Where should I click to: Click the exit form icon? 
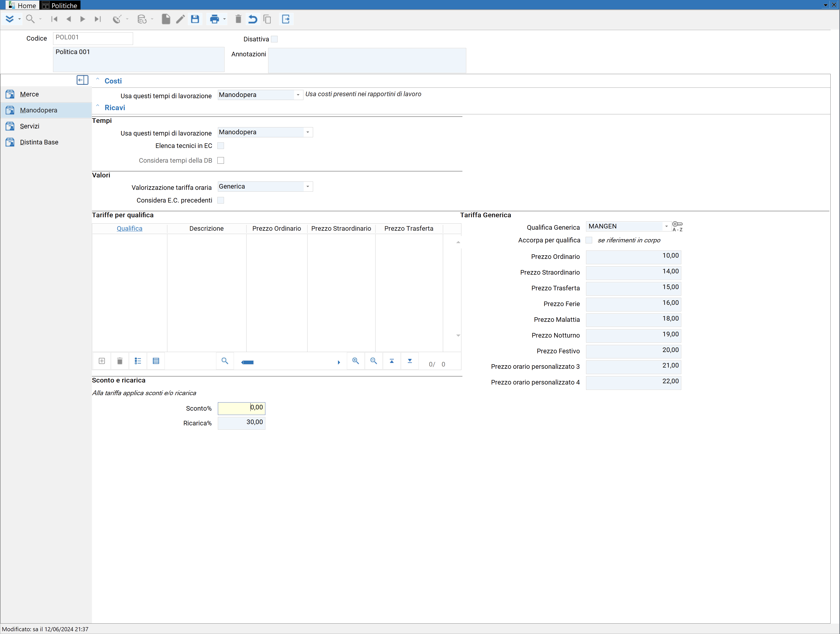point(286,19)
